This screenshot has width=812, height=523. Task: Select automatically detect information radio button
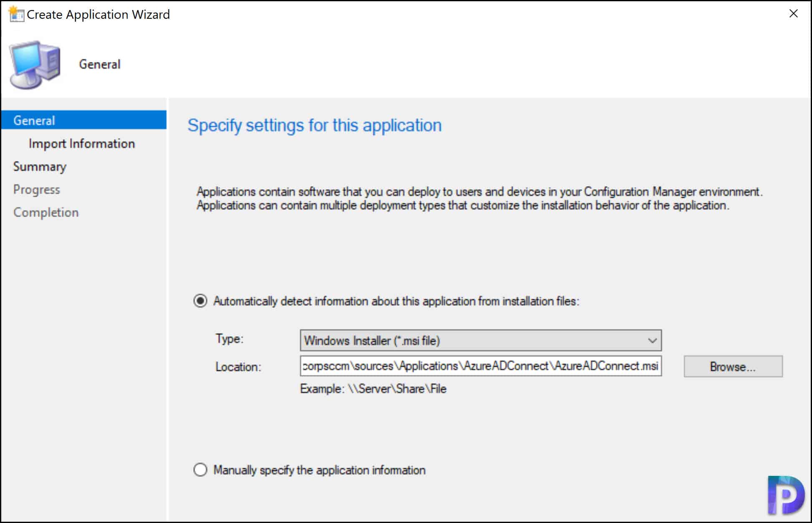coord(200,301)
